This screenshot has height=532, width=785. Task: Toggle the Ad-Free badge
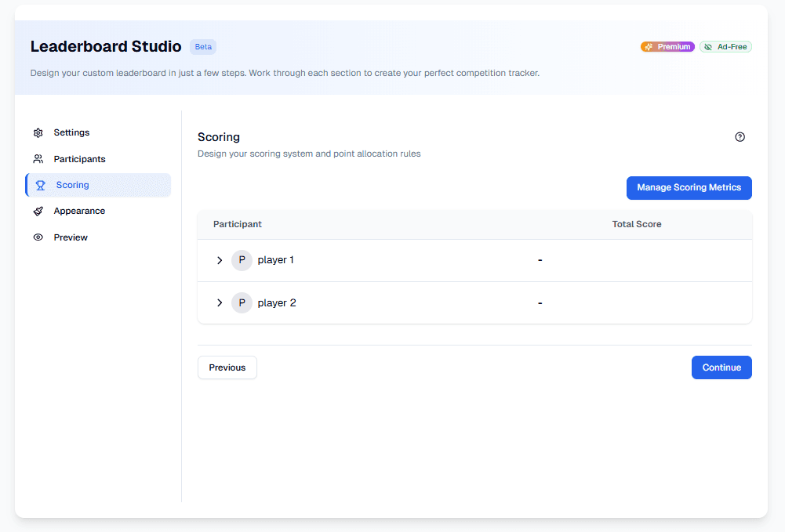coord(725,46)
